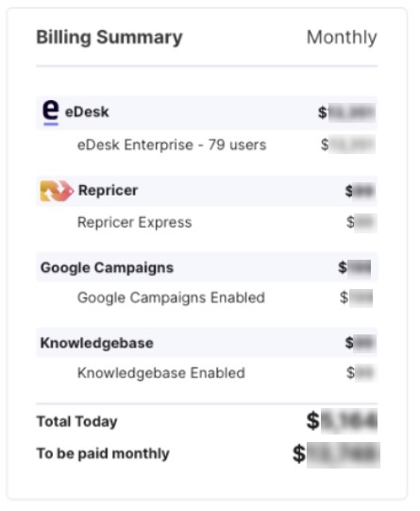Click the blurred Repricer total price
The image size is (420, 511).
(x=361, y=191)
